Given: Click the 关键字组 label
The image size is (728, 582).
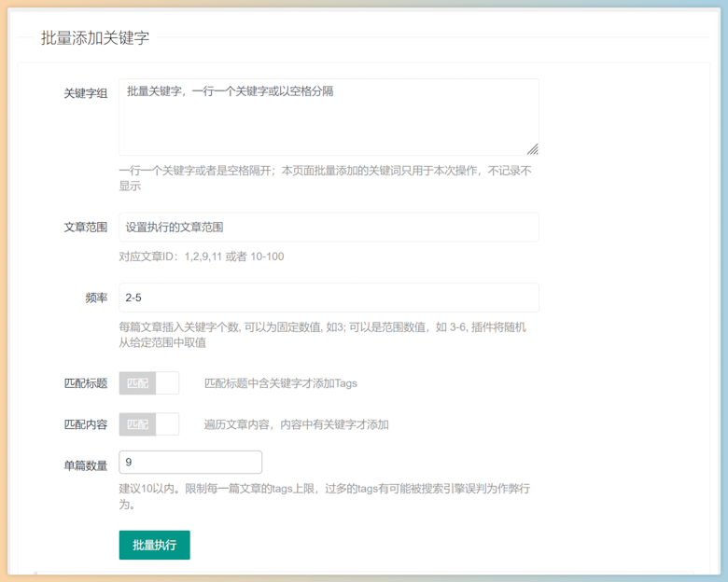Looking at the screenshot, I should click(86, 93).
